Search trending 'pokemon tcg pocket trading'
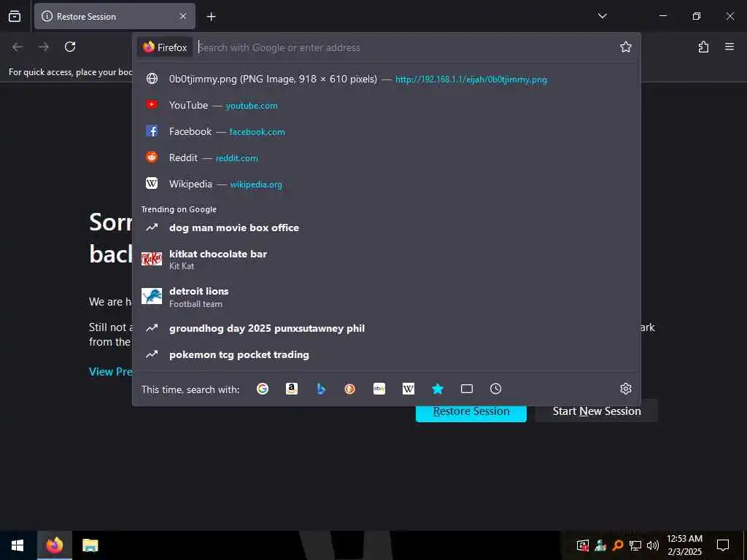Viewport: 747px width, 560px height. (387, 355)
